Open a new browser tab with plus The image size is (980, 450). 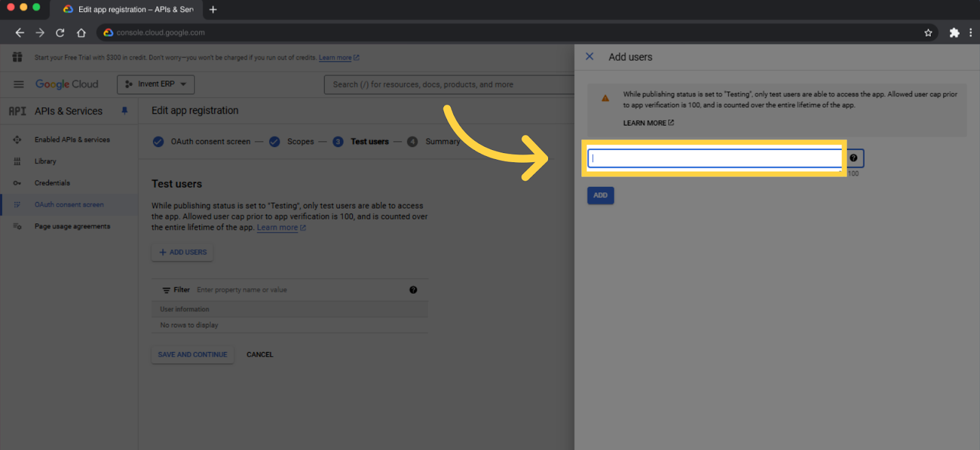click(x=213, y=9)
